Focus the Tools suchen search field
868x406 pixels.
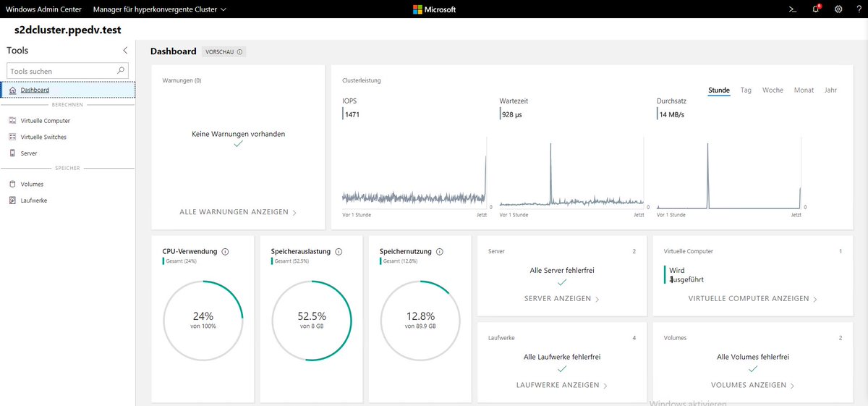67,71
